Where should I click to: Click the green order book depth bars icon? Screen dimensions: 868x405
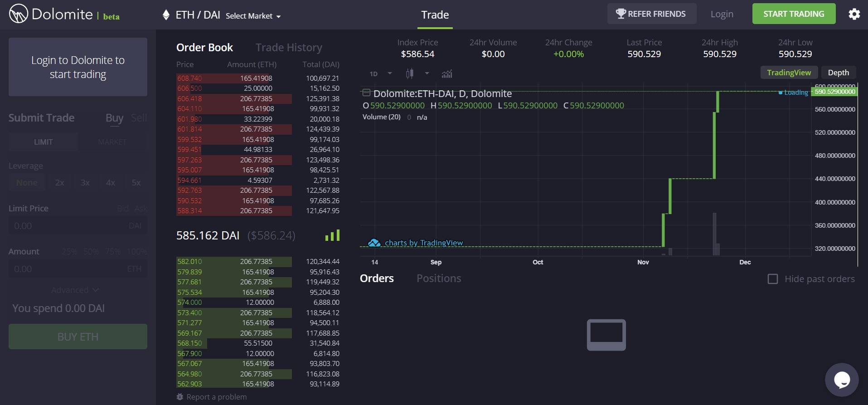pos(332,235)
